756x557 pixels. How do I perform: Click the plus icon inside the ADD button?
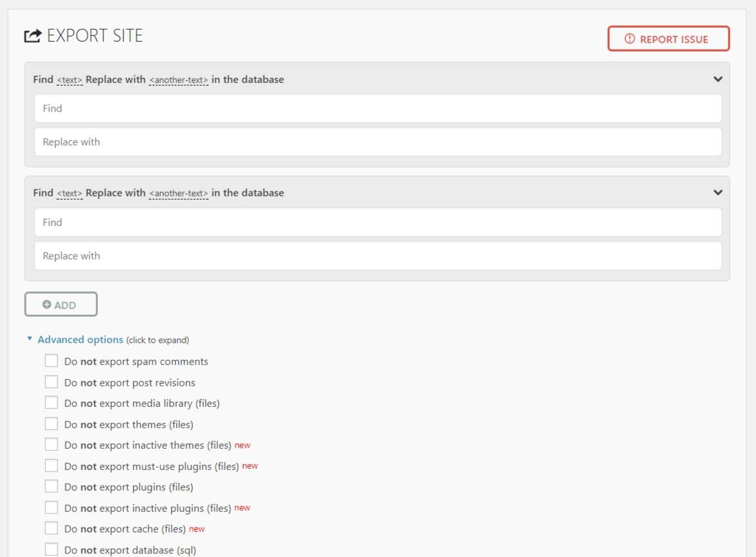(x=45, y=304)
